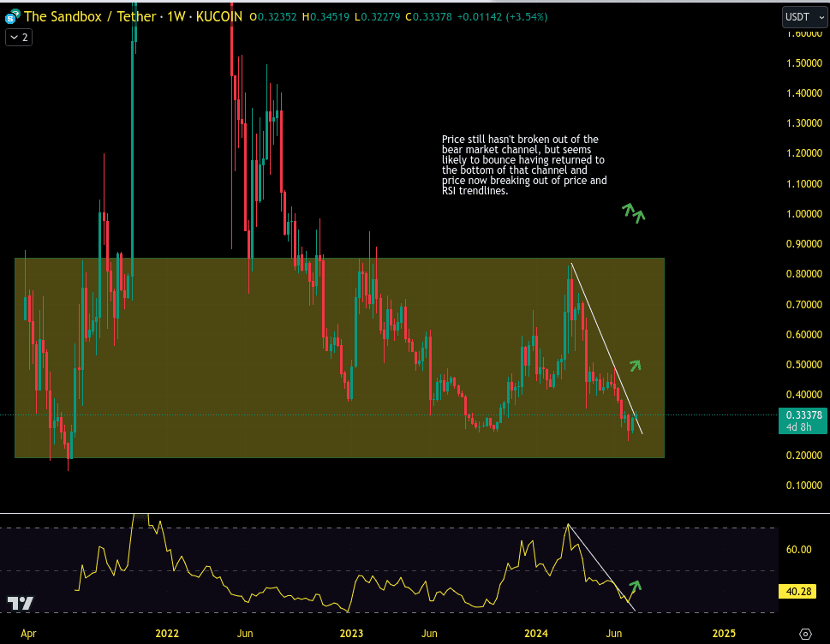Click the 0.80000 price axis label

coord(804,274)
